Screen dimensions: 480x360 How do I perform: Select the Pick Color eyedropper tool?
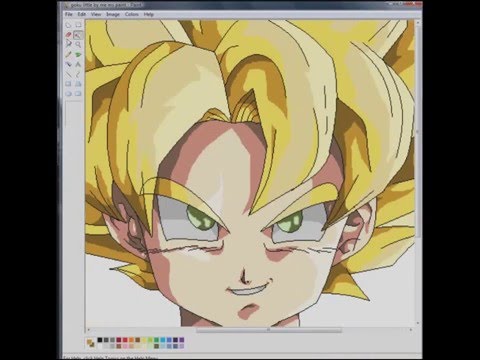(68, 44)
